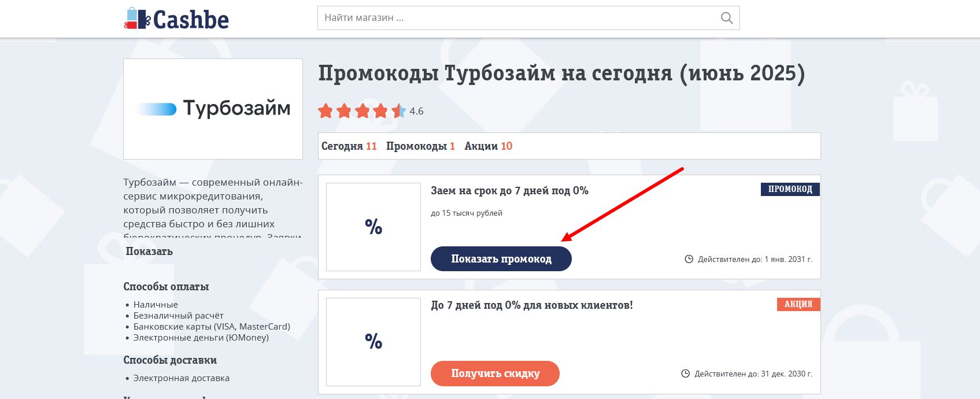Select the 'Акции 10' tab

point(489,146)
